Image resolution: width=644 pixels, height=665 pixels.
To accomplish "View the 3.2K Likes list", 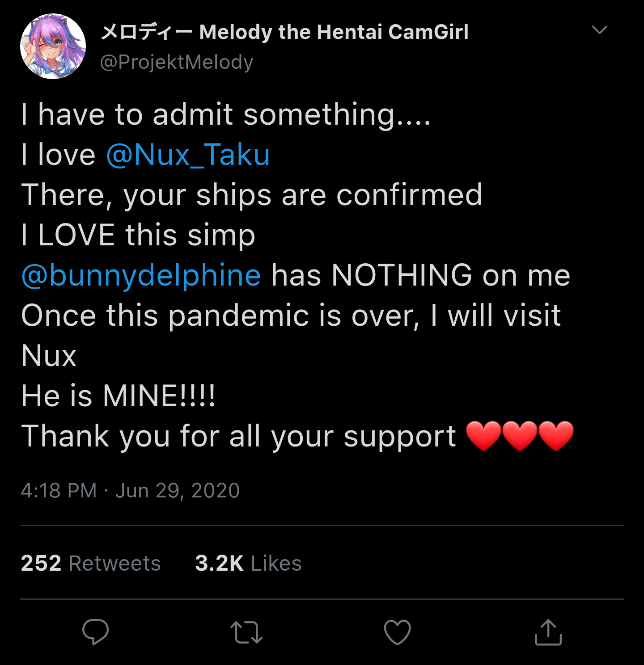I will pyautogui.click(x=249, y=564).
